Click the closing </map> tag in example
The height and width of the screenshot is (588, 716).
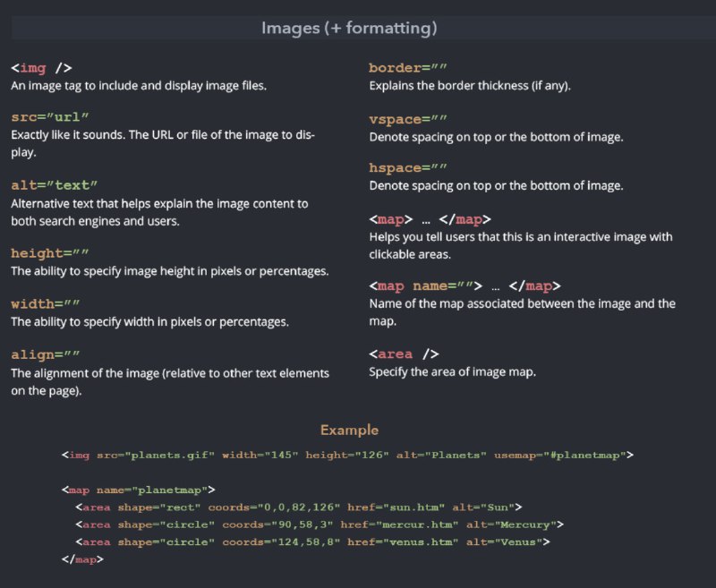tap(82, 559)
